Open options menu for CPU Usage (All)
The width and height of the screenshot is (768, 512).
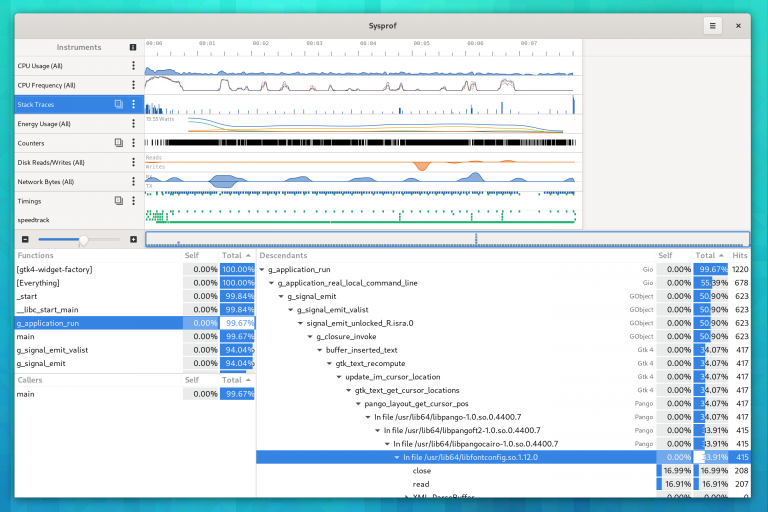coord(133,66)
